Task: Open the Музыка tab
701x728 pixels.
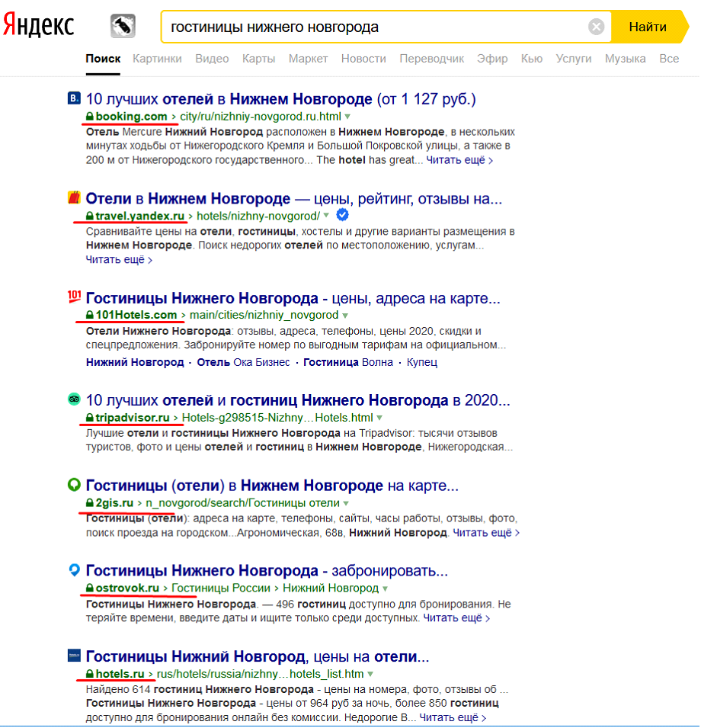Action: click(x=626, y=59)
